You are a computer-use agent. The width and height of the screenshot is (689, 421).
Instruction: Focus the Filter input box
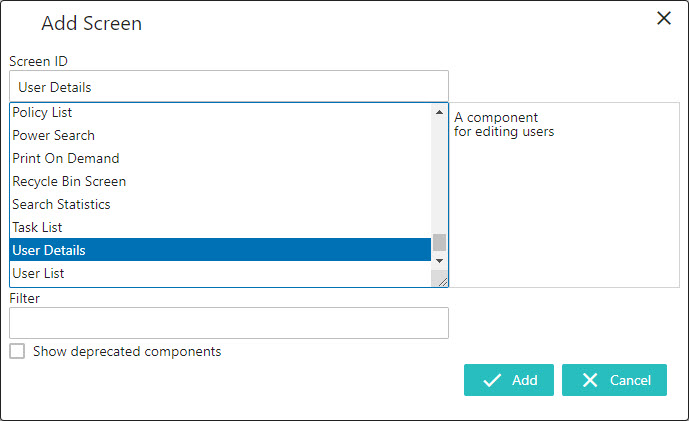coord(228,323)
